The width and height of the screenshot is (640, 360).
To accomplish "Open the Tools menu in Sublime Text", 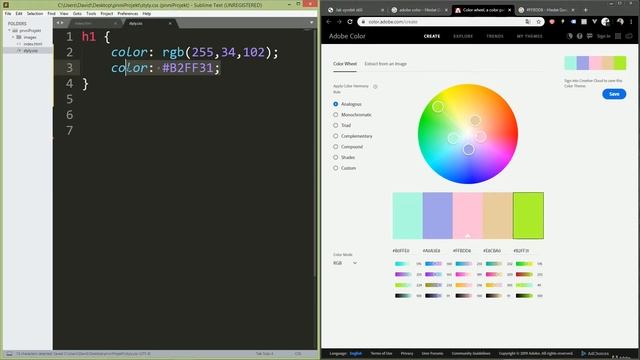I will click(91, 13).
